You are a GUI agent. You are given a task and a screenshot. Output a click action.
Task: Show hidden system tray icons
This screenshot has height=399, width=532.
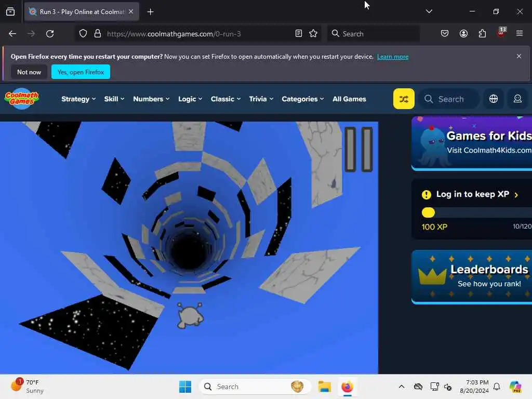coord(402,387)
